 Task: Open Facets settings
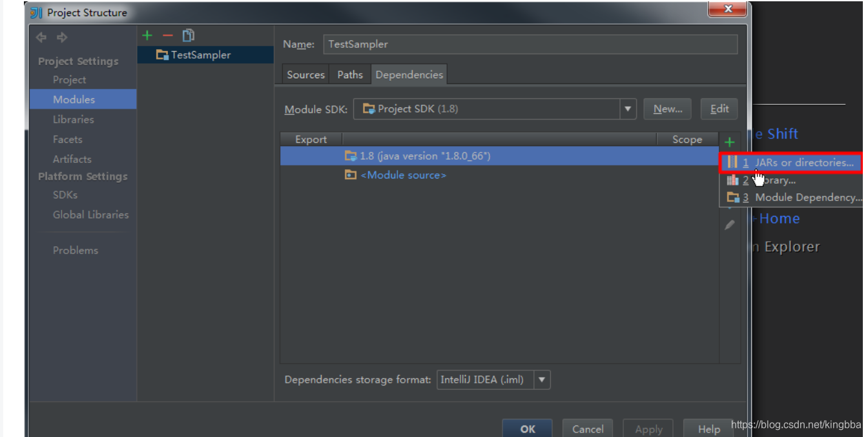pyautogui.click(x=67, y=140)
